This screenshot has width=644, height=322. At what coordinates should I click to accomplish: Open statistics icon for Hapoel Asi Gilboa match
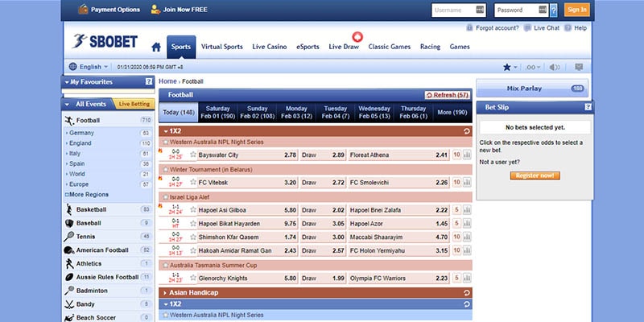[x=467, y=210]
